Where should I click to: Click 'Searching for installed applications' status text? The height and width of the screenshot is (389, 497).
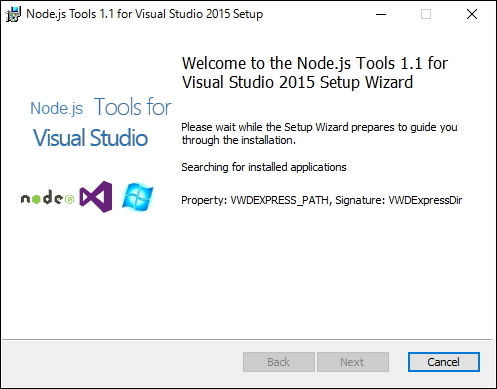264,167
